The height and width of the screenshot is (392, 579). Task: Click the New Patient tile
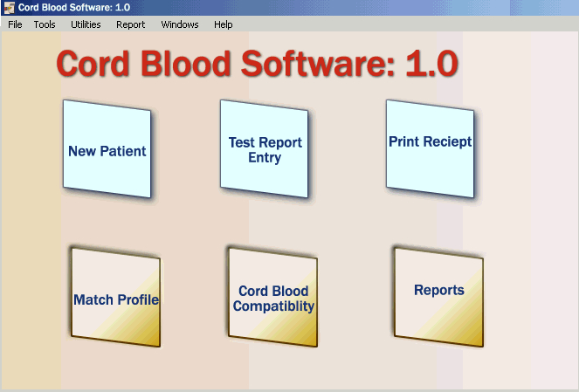(107, 148)
